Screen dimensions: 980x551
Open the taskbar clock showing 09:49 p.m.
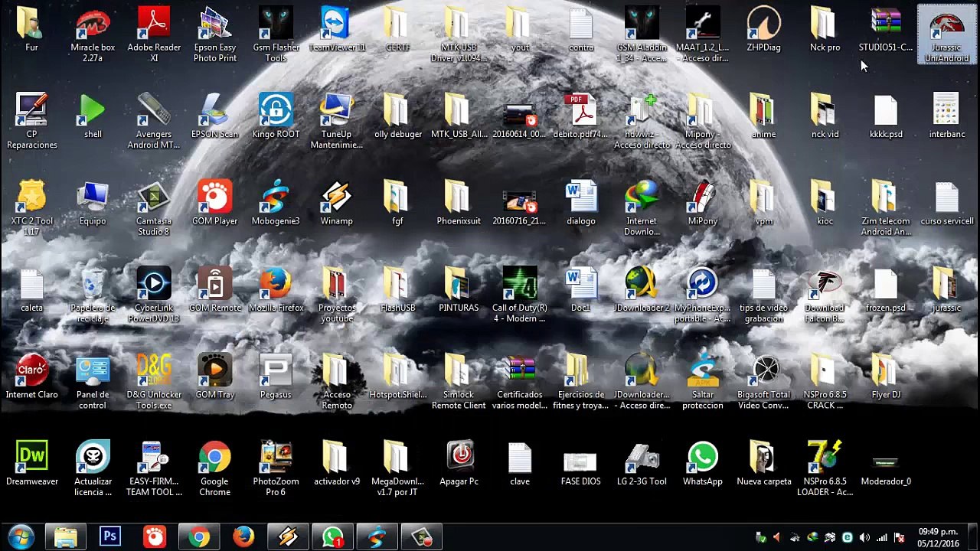(x=939, y=537)
